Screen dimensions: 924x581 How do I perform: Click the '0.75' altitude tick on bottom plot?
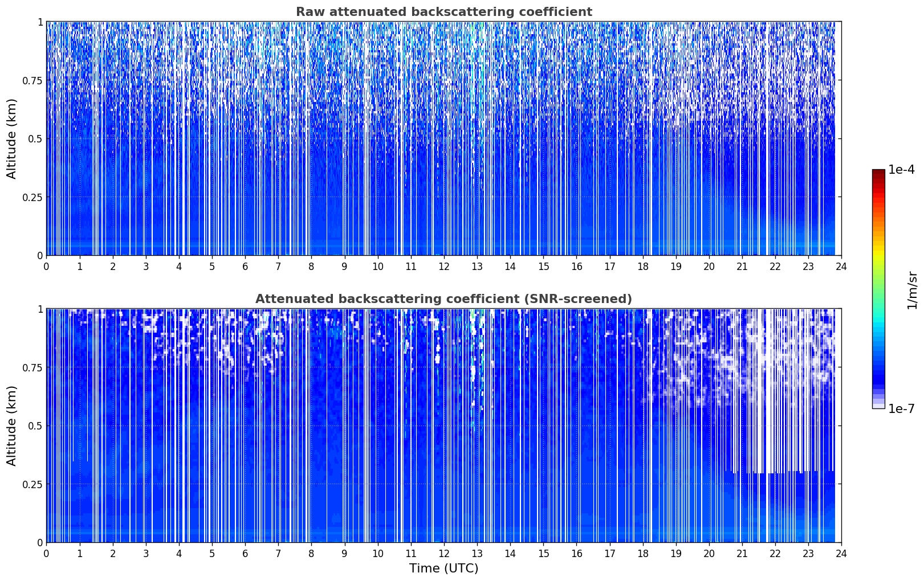(x=32, y=367)
